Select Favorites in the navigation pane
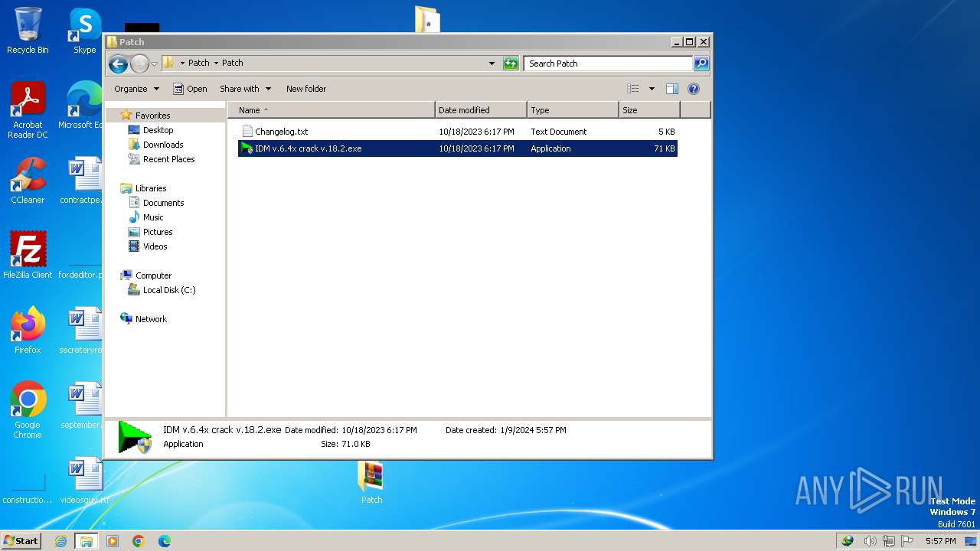The width and height of the screenshot is (980, 551). tap(152, 116)
